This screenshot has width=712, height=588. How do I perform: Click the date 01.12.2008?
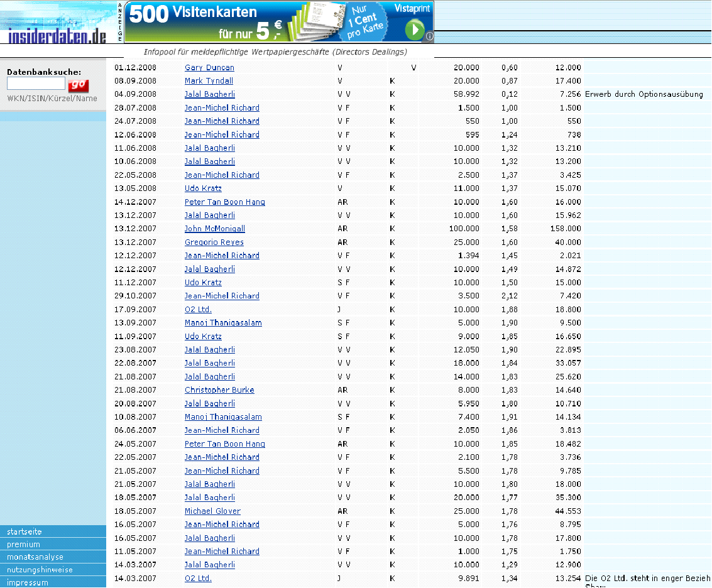point(135,68)
